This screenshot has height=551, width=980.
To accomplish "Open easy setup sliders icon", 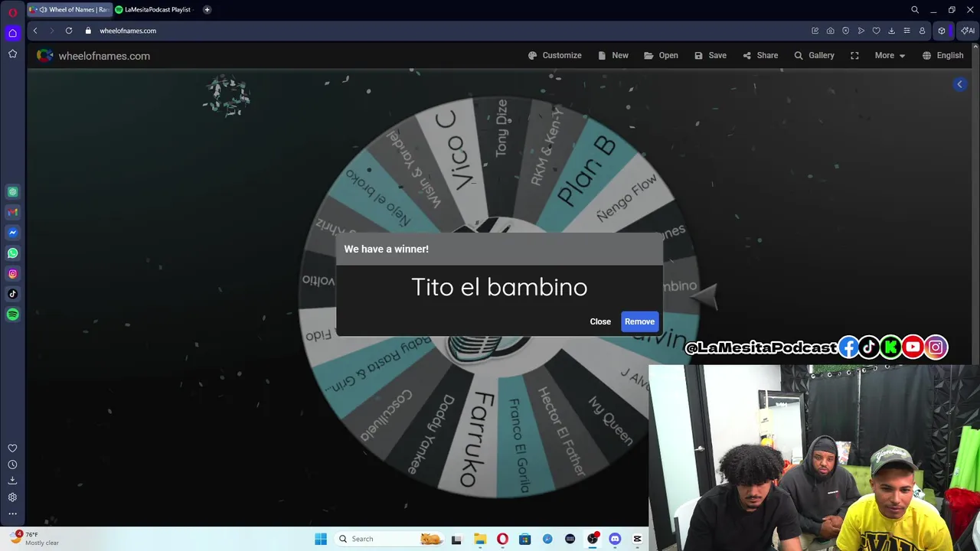I will tap(907, 31).
